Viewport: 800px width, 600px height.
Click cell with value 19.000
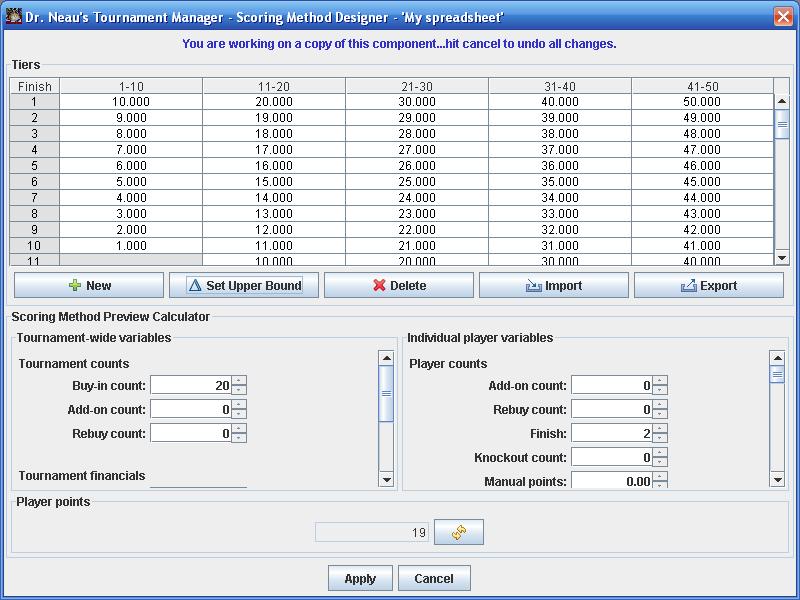(274, 117)
